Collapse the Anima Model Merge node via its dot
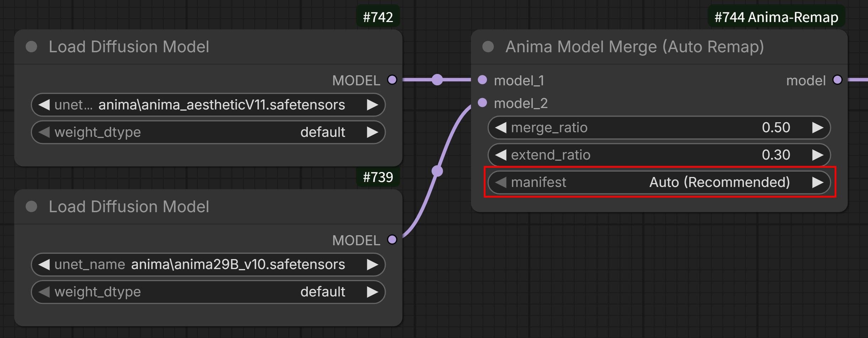The height and width of the screenshot is (338, 868). point(488,47)
